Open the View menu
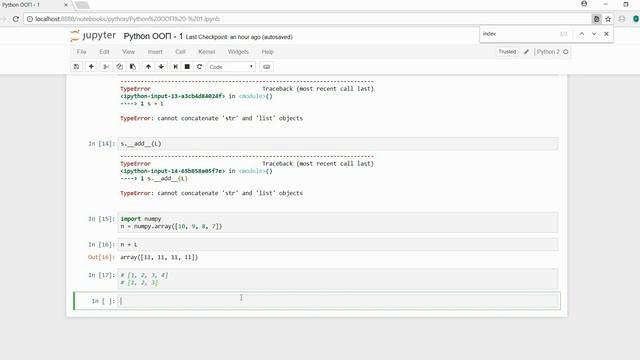The width and height of the screenshot is (640, 360). pyautogui.click(x=128, y=52)
